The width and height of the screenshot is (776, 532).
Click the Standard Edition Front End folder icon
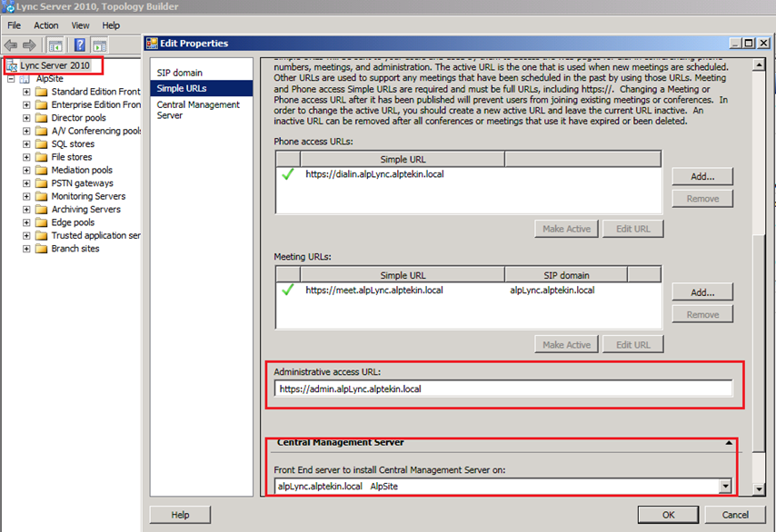tap(42, 92)
